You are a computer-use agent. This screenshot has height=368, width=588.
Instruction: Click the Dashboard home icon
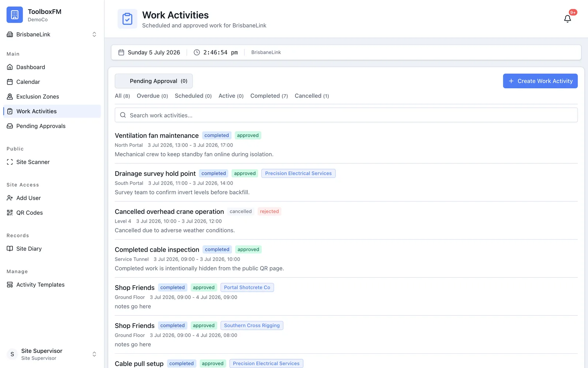pyautogui.click(x=10, y=67)
